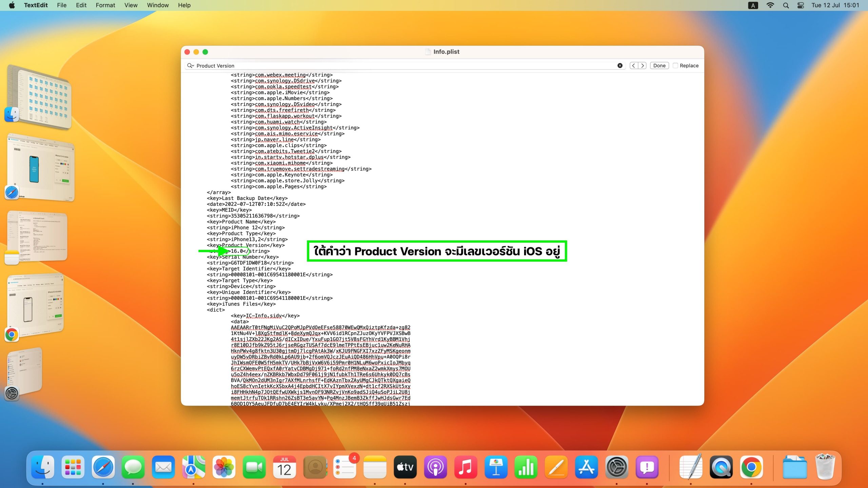Enable the Replace checkbox

(675, 66)
